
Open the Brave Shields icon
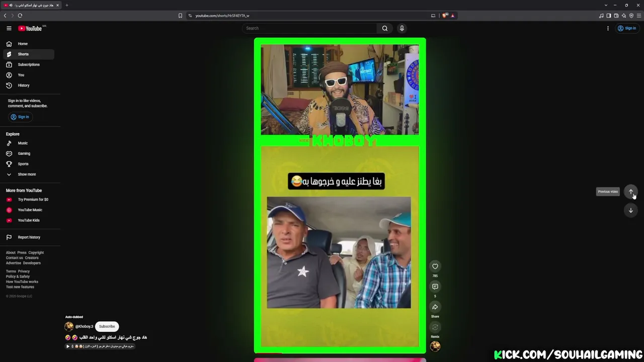[x=445, y=16]
